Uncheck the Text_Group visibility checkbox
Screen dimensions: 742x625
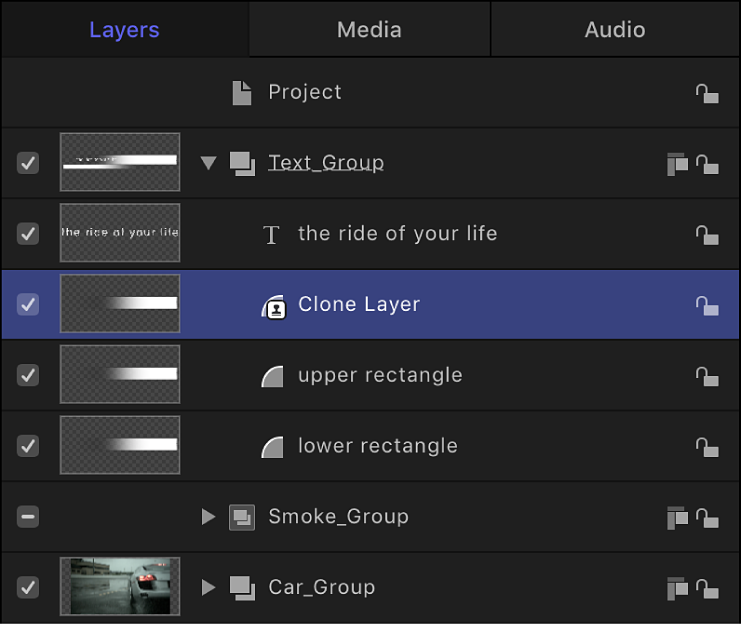pos(28,163)
